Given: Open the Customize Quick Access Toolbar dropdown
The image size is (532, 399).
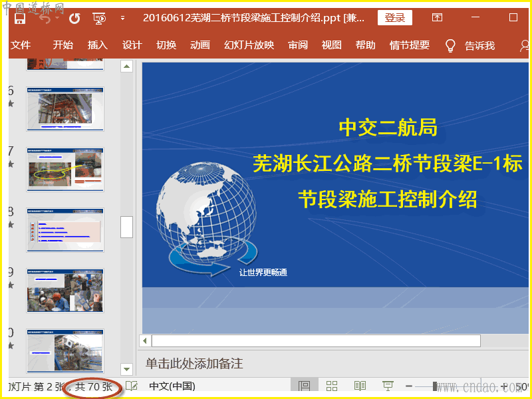Looking at the screenshot, I should point(123,19).
